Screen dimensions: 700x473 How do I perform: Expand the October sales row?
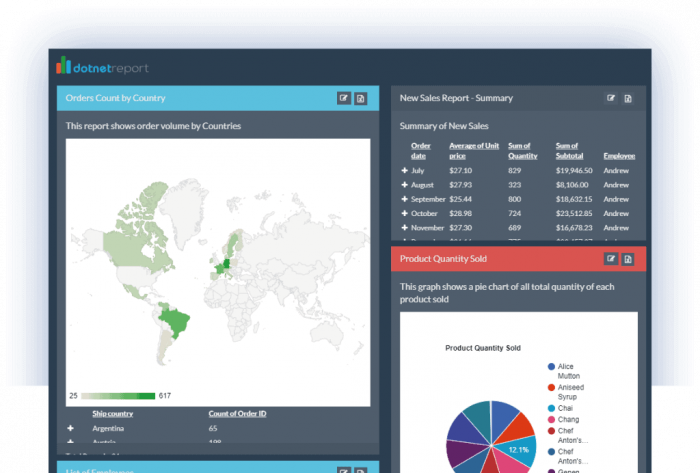pos(404,213)
